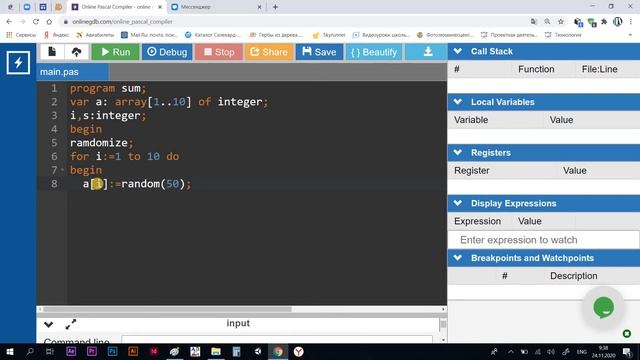Go to browser home page

[x=49, y=22]
